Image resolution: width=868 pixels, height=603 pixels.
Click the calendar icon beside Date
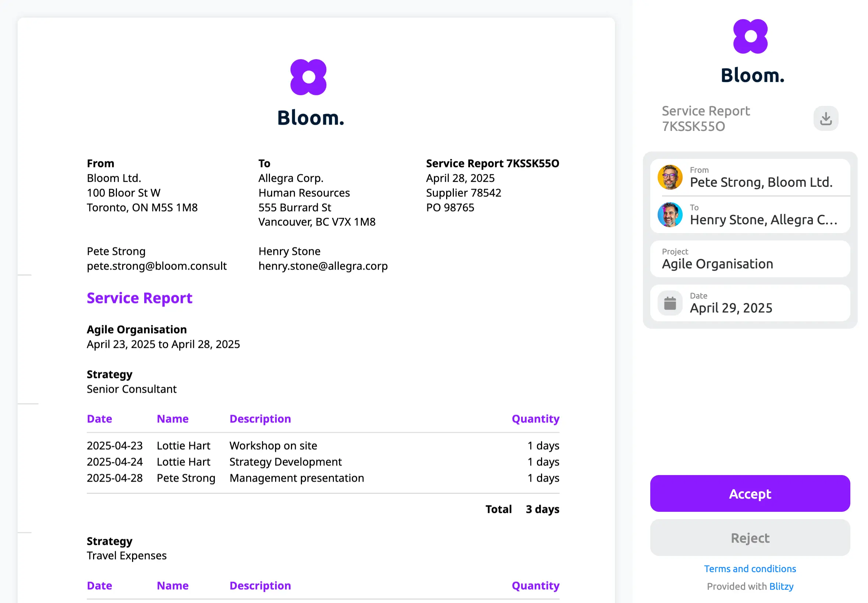(x=670, y=303)
